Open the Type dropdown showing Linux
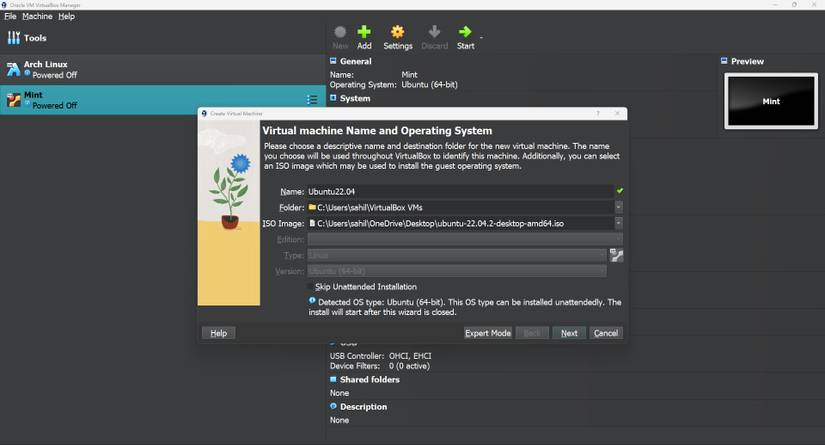The height and width of the screenshot is (445, 825). 457,255
